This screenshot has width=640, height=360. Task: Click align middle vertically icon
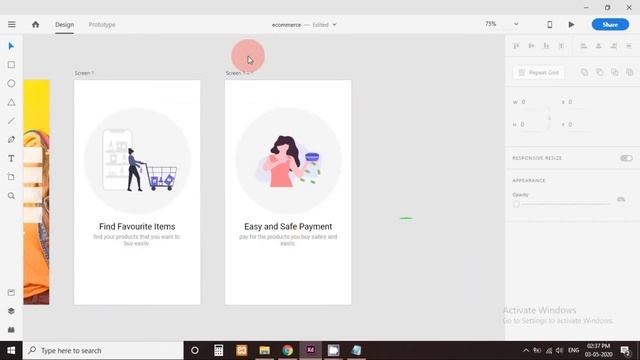(531, 46)
